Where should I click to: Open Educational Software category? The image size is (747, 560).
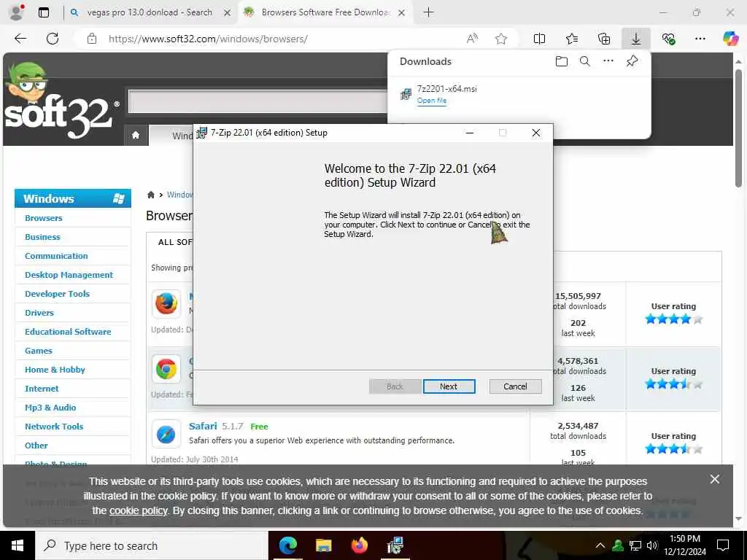[68, 332]
